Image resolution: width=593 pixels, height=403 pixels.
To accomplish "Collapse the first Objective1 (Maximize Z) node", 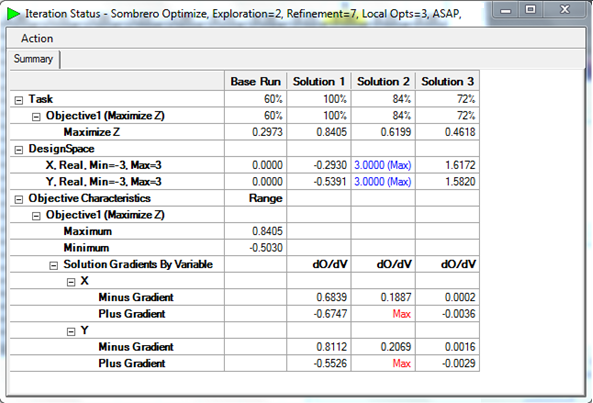I will coord(36,117).
